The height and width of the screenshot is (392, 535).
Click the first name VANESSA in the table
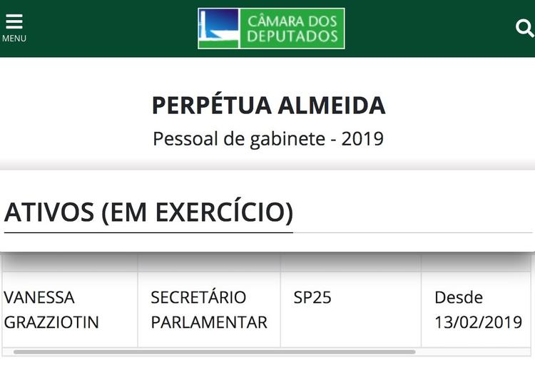click(39, 297)
